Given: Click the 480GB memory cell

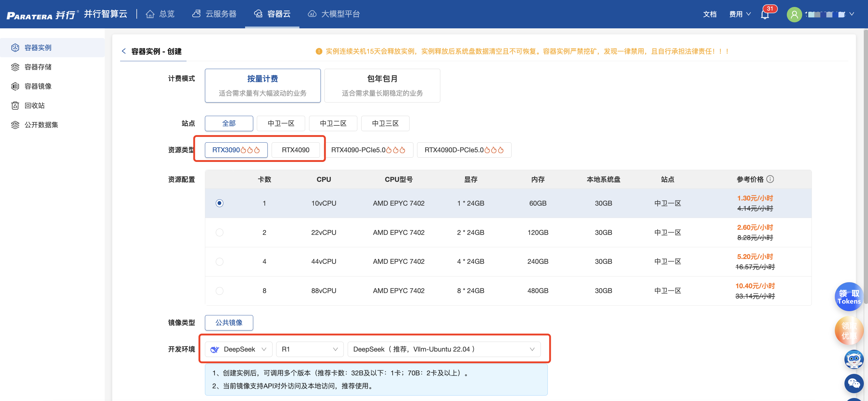Looking at the screenshot, I should tap(538, 291).
